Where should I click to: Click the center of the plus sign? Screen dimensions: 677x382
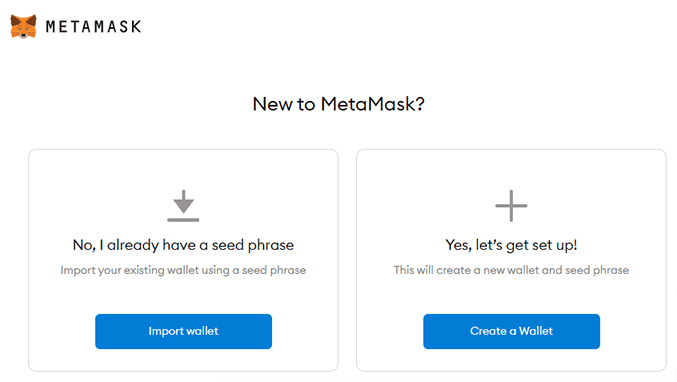511,206
